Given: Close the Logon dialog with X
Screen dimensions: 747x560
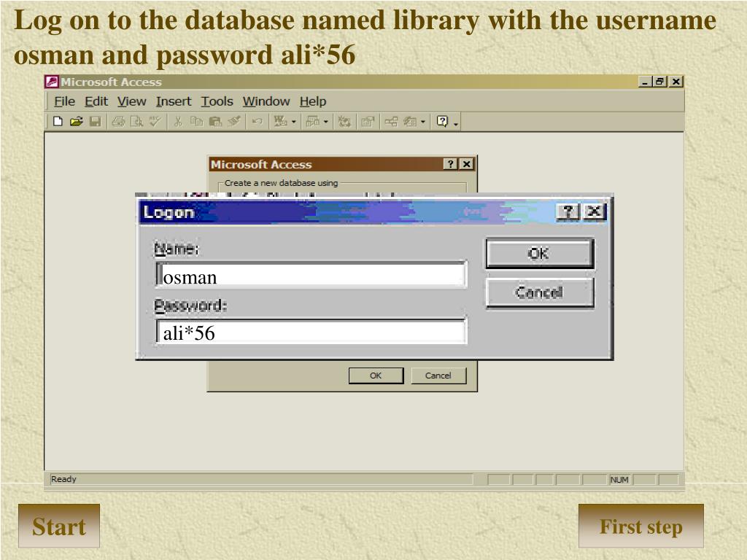Looking at the screenshot, I should [x=594, y=211].
